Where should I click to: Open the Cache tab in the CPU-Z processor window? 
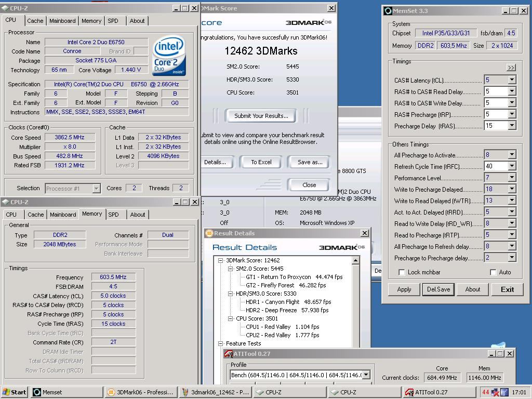pyautogui.click(x=35, y=21)
